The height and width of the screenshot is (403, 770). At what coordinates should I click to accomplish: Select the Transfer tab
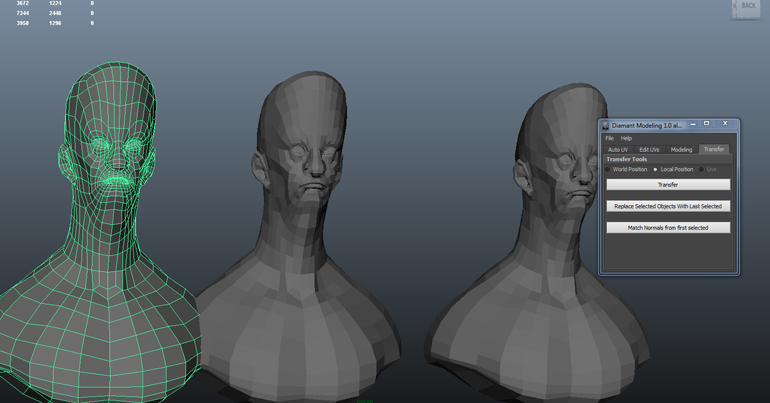pyautogui.click(x=713, y=149)
